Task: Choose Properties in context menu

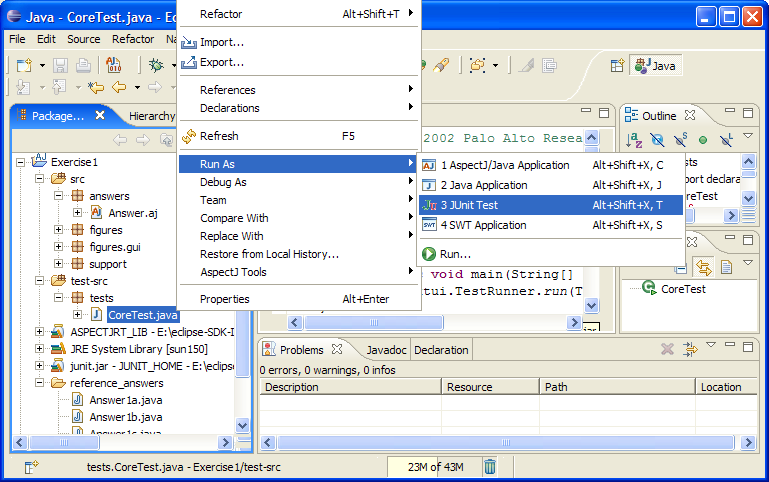Action: click(298, 299)
